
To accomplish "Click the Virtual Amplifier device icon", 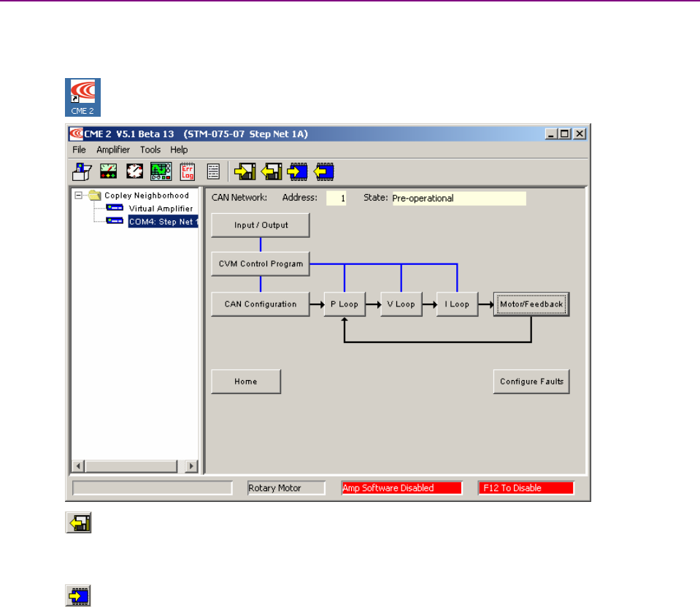I will 115,207.
